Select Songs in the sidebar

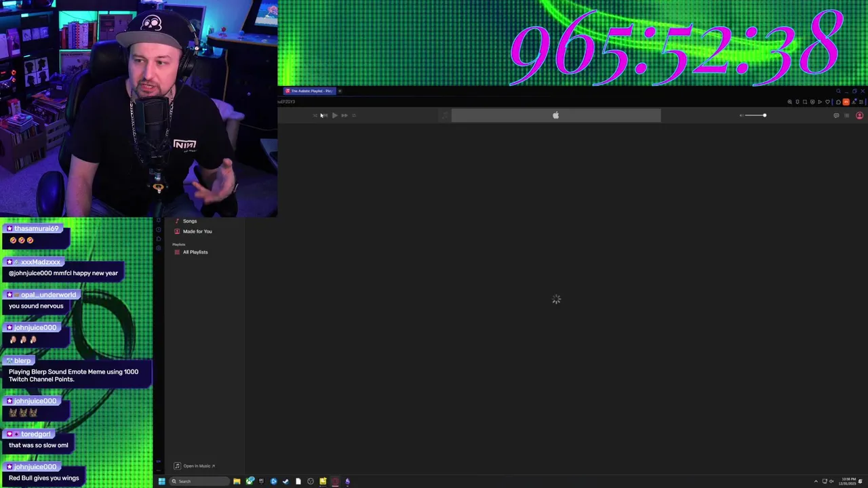190,221
